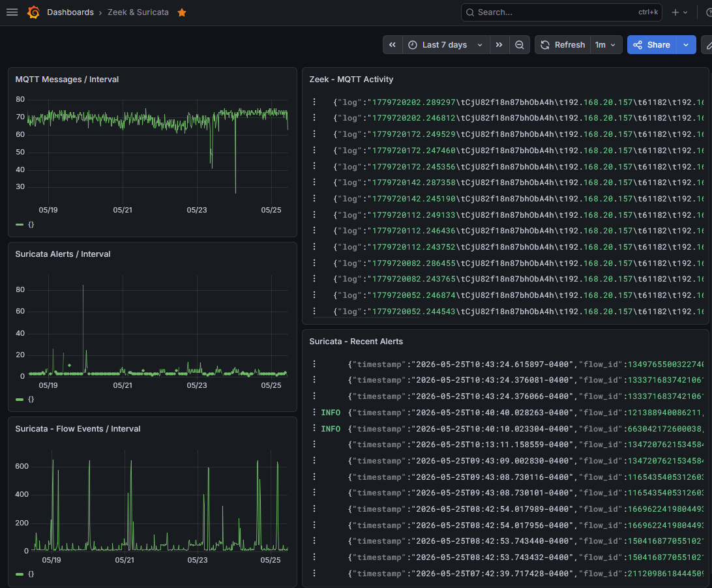Viewport: 712px width, 588px height.
Task: Open row menu for log 1779720172.245356
Action: pos(314,166)
